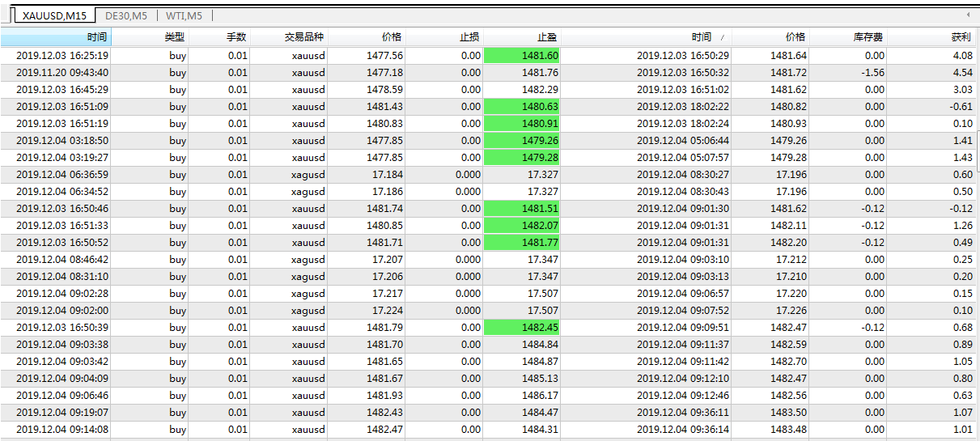The width and height of the screenshot is (980, 441).
Task: Select the order opened 2019.11.20 09:43:40
Action: (x=62, y=73)
